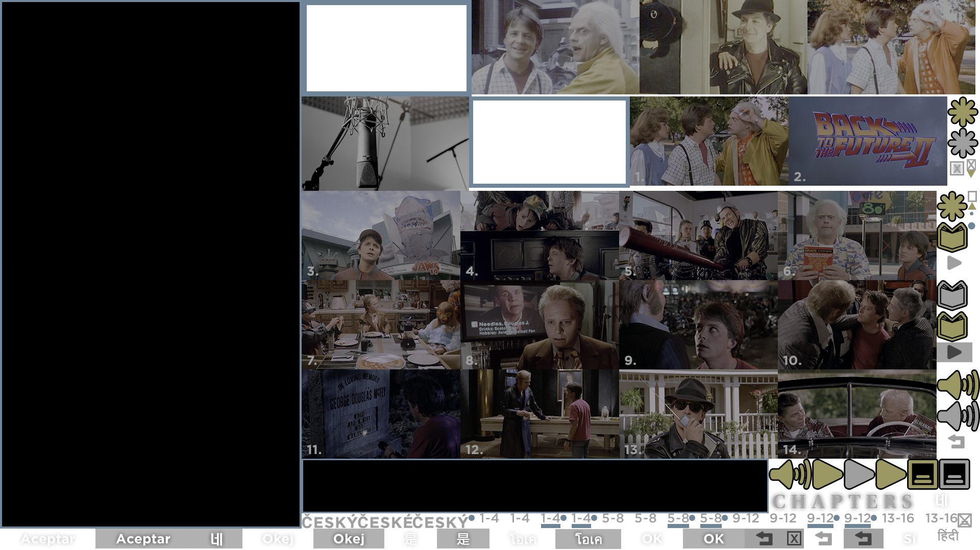980x550 pixels.
Task: Select chapter 1 thumbnail with Jennifer, Marty, Doc
Action: (x=709, y=141)
